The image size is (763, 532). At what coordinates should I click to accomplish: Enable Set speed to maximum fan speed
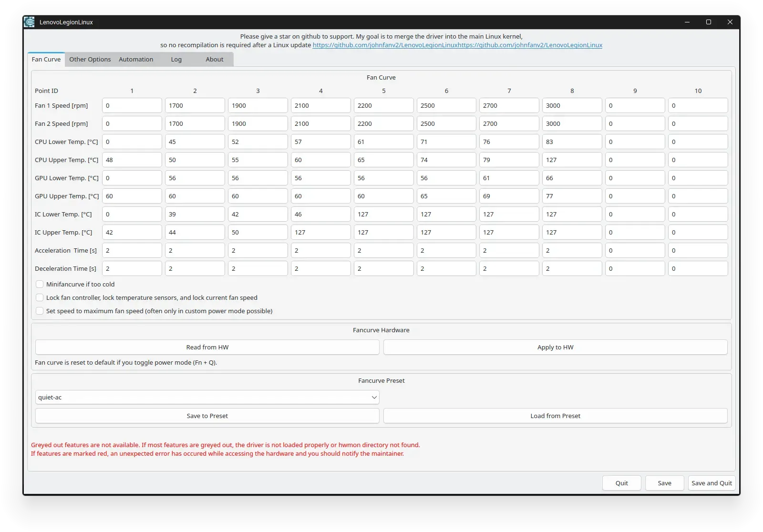pos(40,311)
